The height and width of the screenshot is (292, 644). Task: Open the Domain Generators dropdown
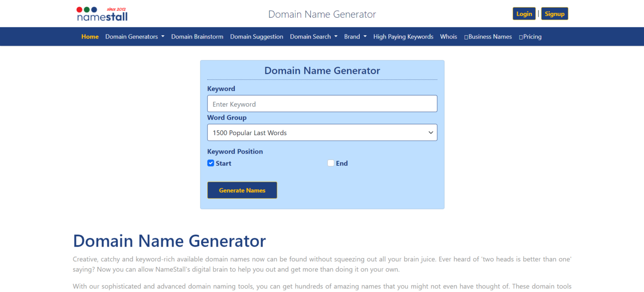135,36
